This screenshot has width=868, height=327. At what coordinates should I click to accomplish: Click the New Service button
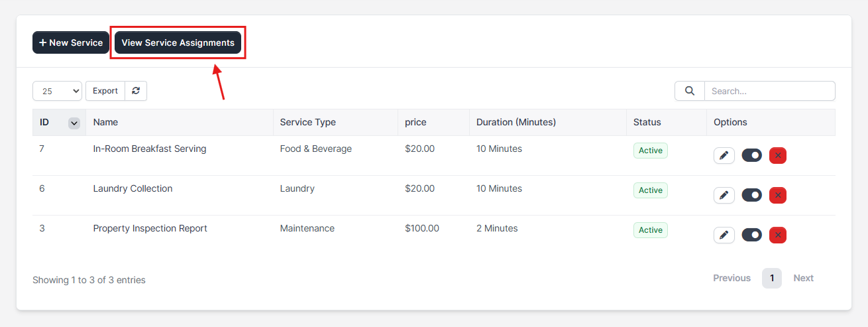71,42
